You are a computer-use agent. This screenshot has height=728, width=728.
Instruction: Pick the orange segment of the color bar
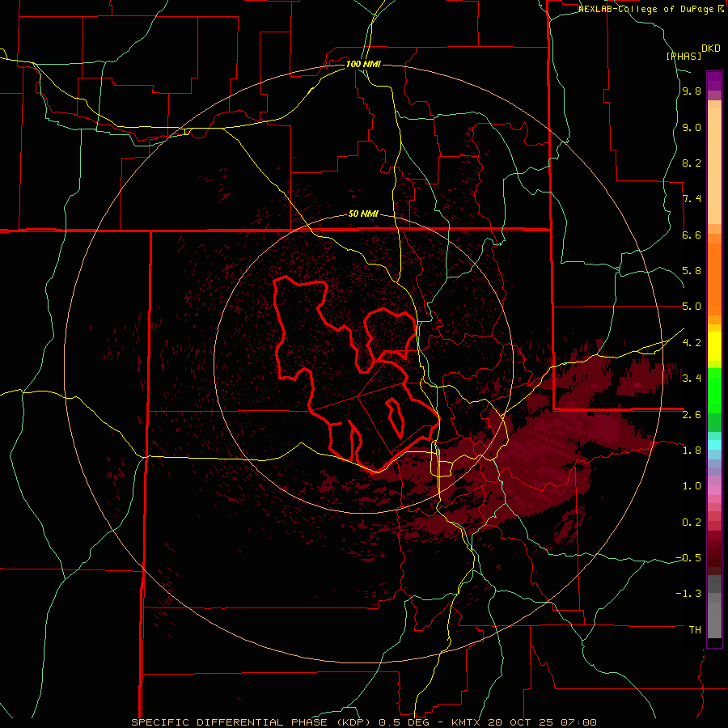click(714, 278)
